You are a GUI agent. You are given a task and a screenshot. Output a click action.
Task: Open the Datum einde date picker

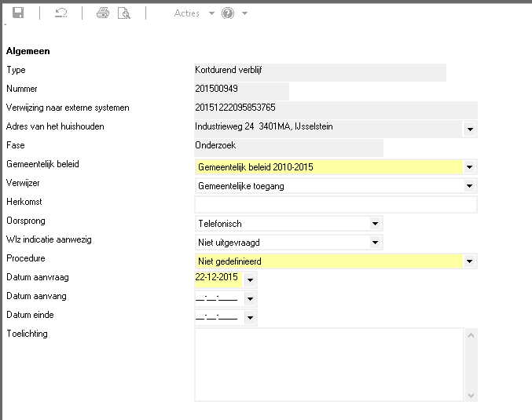(x=250, y=318)
